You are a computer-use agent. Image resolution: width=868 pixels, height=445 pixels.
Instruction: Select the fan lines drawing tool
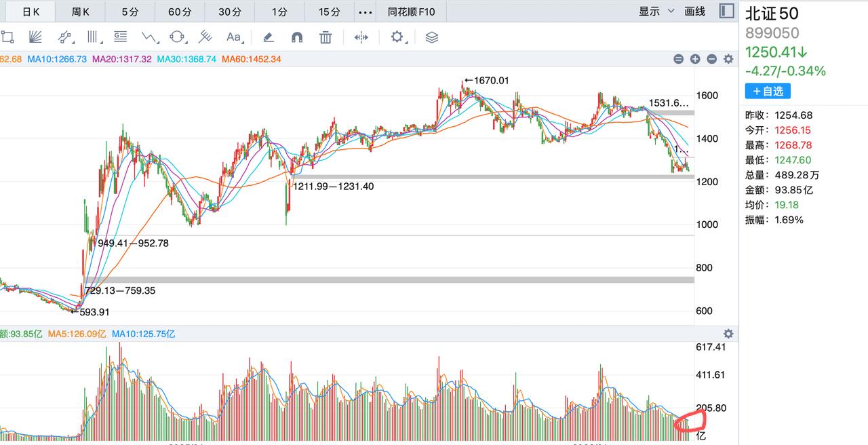pyautogui.click(x=37, y=37)
